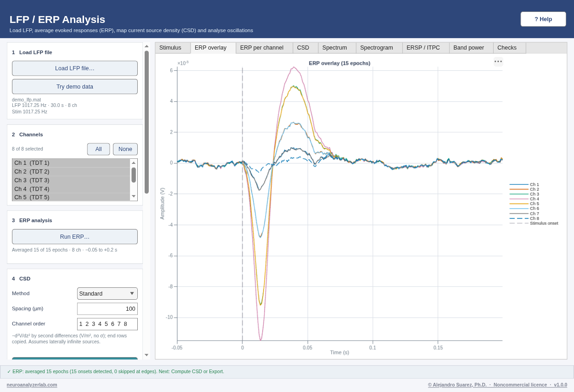This screenshot has height=392, width=574.
Task: Click Try demo data button
Action: click(75, 87)
